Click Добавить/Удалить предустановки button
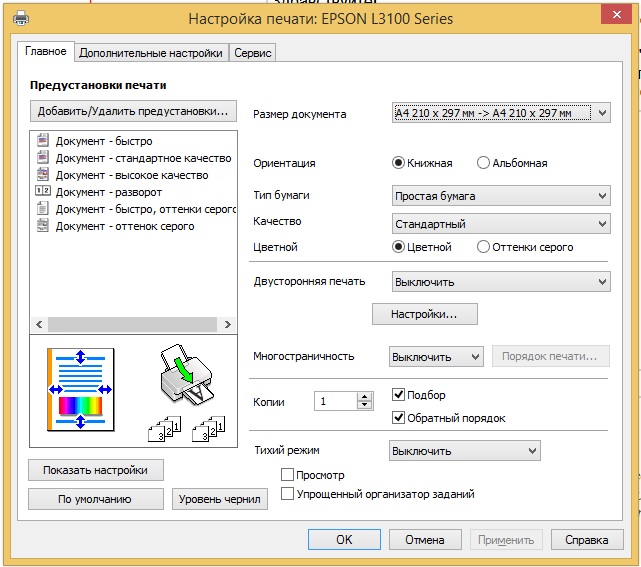The image size is (641, 567). click(133, 111)
